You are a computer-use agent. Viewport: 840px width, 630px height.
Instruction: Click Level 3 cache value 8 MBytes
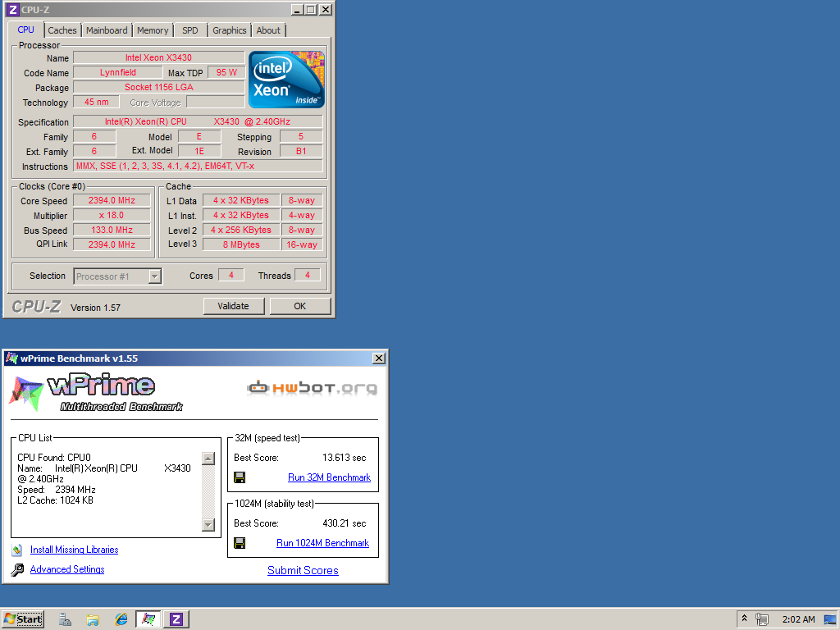241,244
